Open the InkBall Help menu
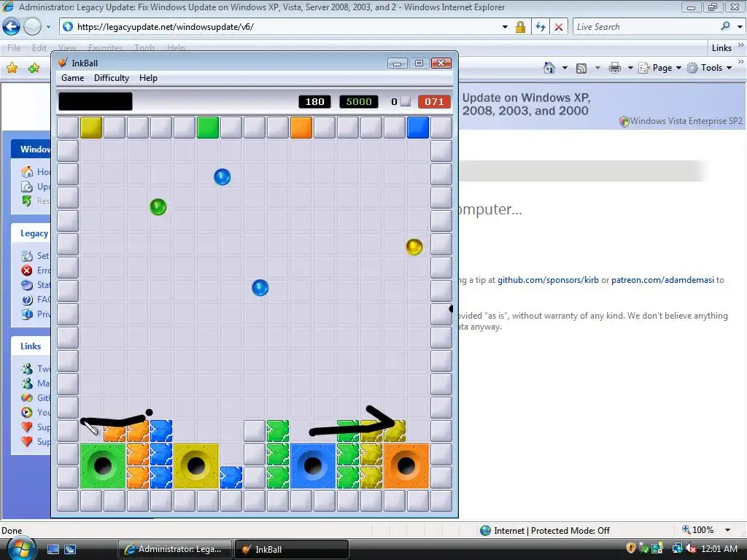The image size is (747, 560). pos(148,78)
